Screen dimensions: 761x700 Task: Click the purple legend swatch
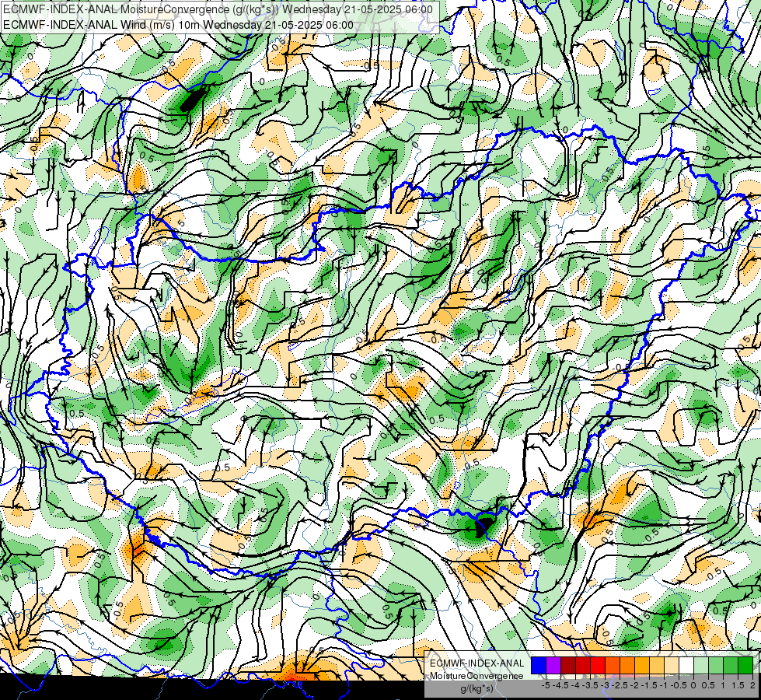553,665
